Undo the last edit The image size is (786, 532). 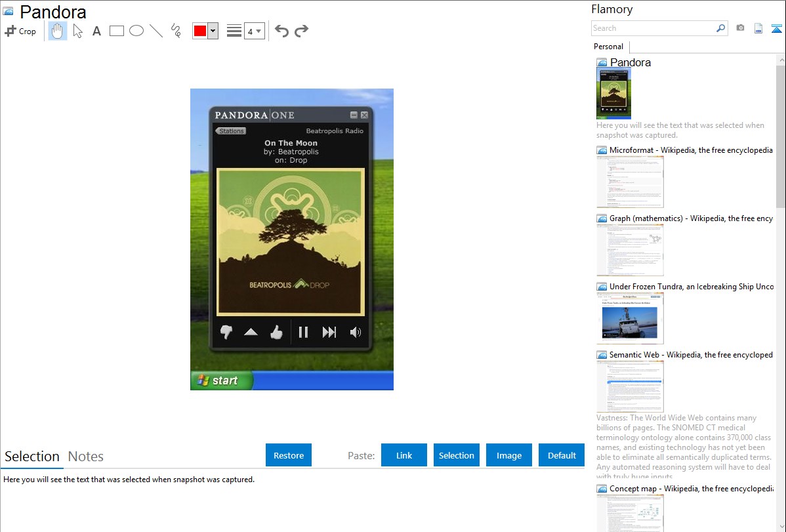click(281, 31)
